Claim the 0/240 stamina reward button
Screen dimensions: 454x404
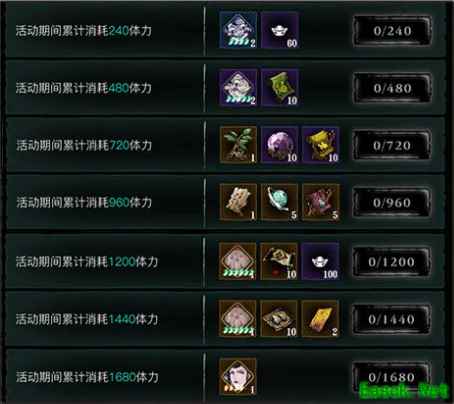[x=392, y=31]
